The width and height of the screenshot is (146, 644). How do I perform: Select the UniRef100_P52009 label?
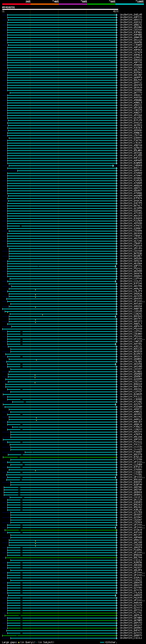[x=131, y=329]
